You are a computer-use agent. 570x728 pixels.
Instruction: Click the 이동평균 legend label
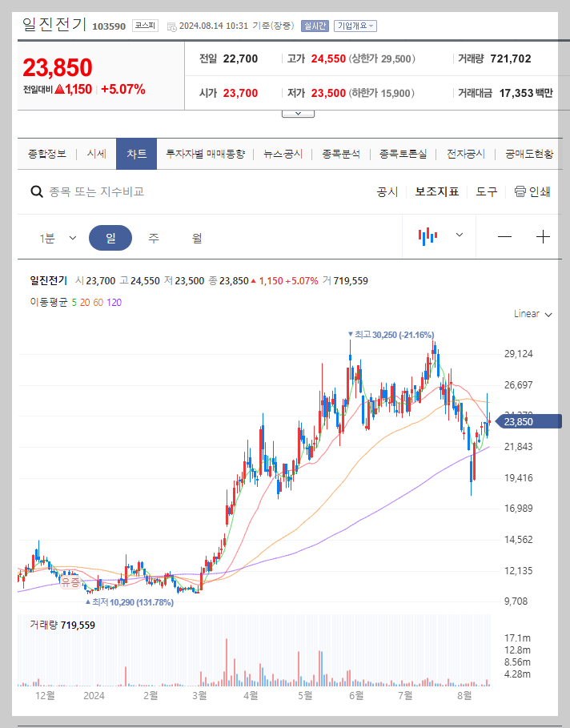coord(49,303)
